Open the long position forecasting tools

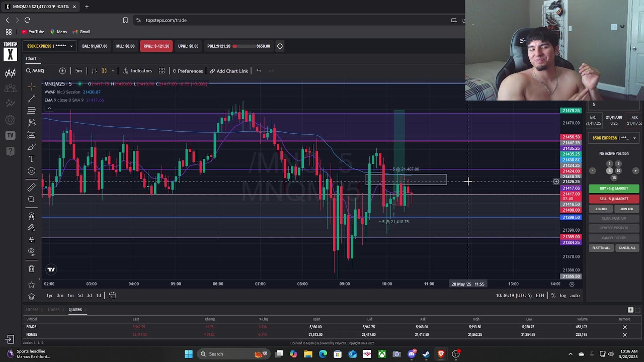(31, 135)
